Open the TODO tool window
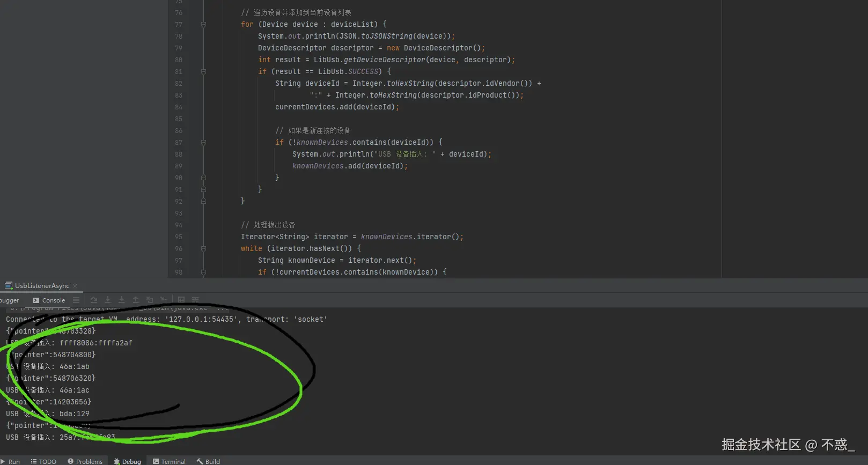Viewport: 868px width, 465px height. 43,461
